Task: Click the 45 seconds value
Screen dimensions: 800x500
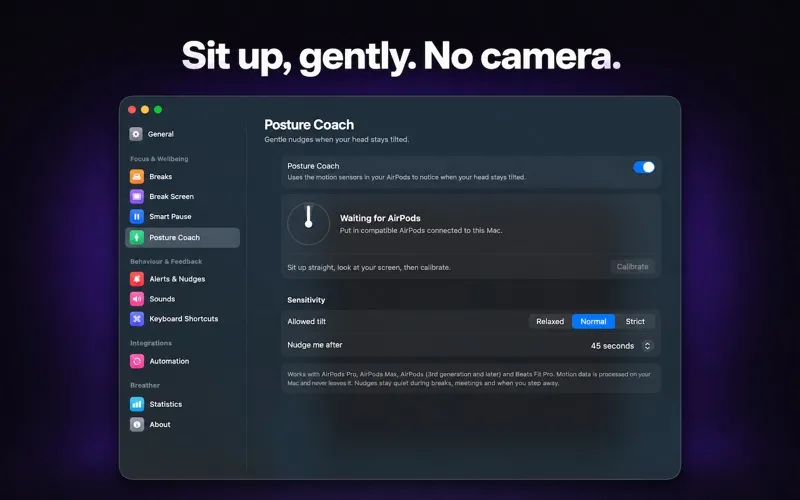Action: 612,346
